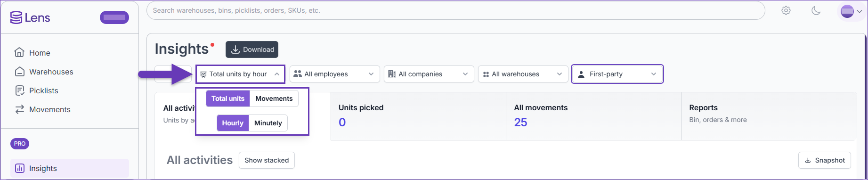This screenshot has height=180, width=868.
Task: Select the Total units toggle option
Action: click(228, 98)
